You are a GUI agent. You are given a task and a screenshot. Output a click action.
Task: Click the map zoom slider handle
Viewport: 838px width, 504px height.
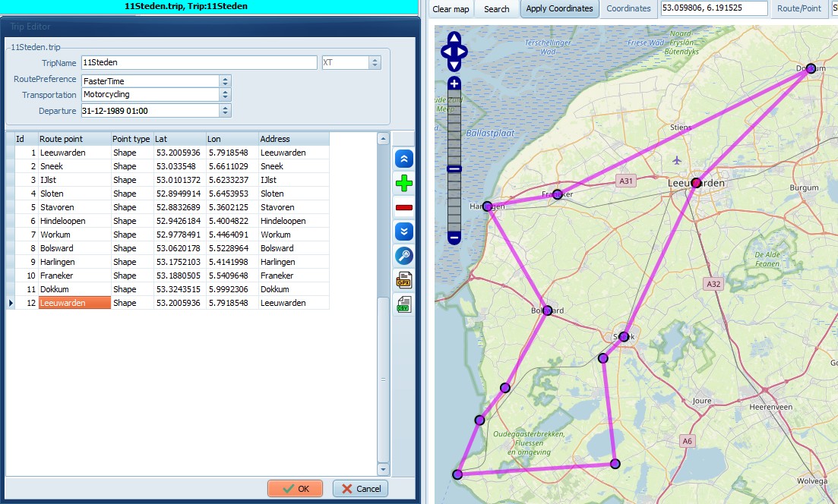click(454, 169)
